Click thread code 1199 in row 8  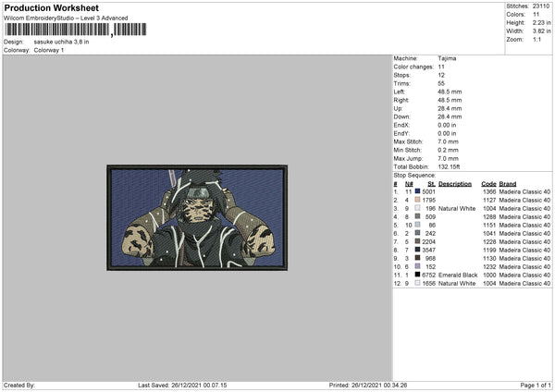pos(489,251)
